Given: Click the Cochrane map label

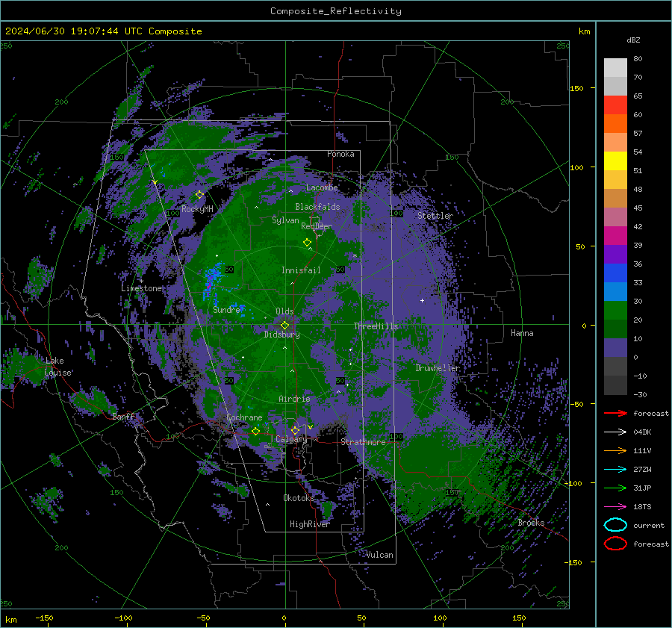Looking at the screenshot, I should coord(244,417).
